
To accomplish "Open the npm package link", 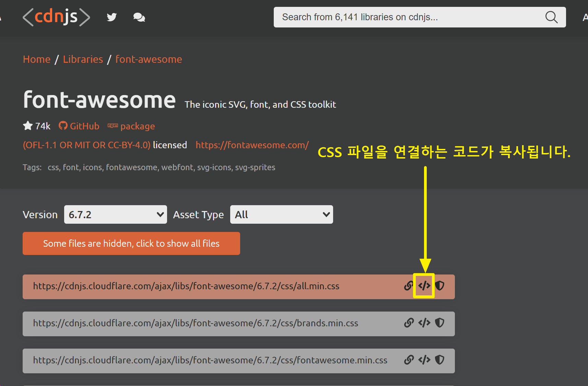I will pos(138,126).
